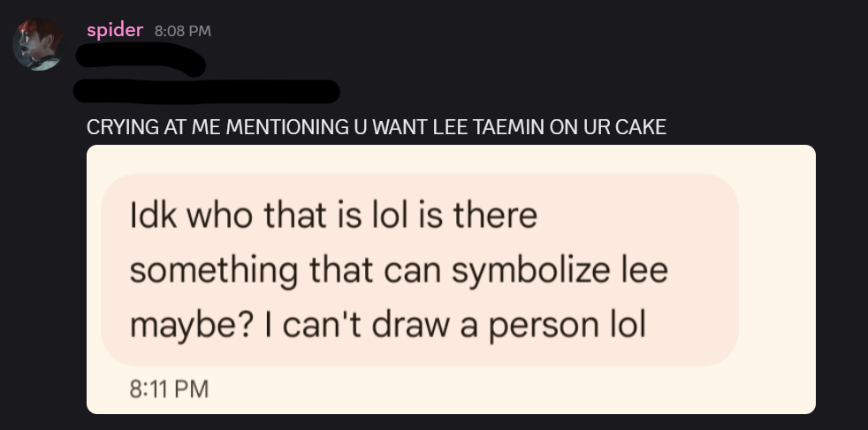Click the username spider in pink
Viewport: 868px width, 430px height.
click(x=115, y=30)
